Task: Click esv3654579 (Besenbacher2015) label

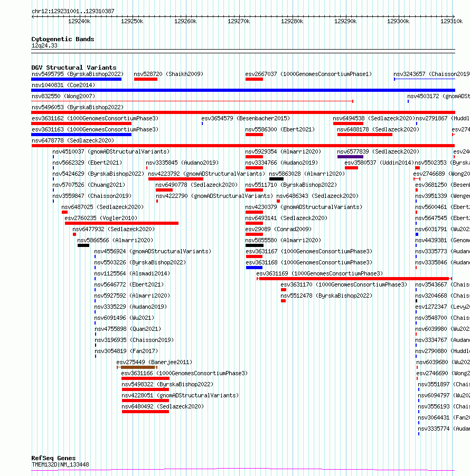Action: pyautogui.click(x=246, y=118)
